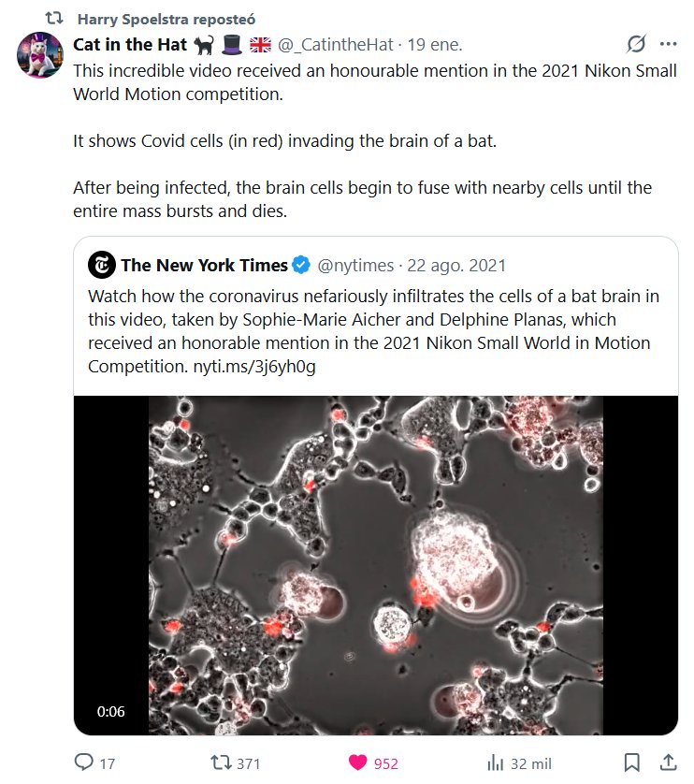This screenshot has width=694, height=784.
Task: Open the "22 ago. 2021" quoted post date
Action: [455, 266]
